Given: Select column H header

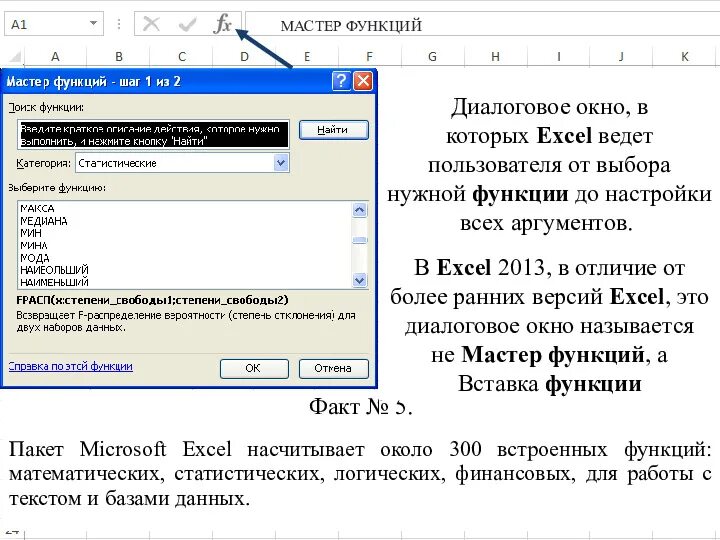Looking at the screenshot, I should tap(495, 56).
